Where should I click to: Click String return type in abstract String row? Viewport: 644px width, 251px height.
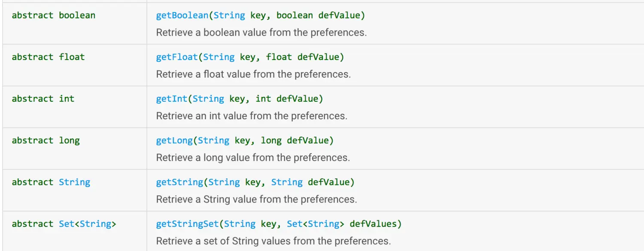[x=75, y=182]
